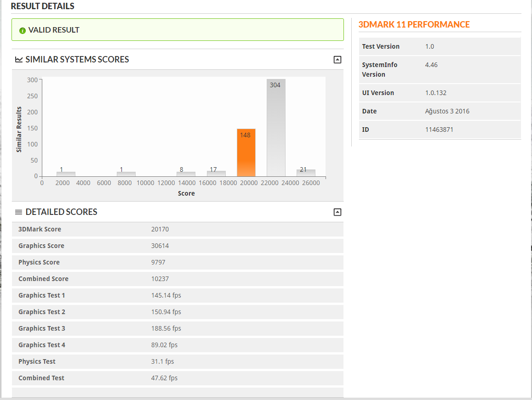Select the 3DMark Score value 20170
Screen dimensions: 532x400
(160, 230)
